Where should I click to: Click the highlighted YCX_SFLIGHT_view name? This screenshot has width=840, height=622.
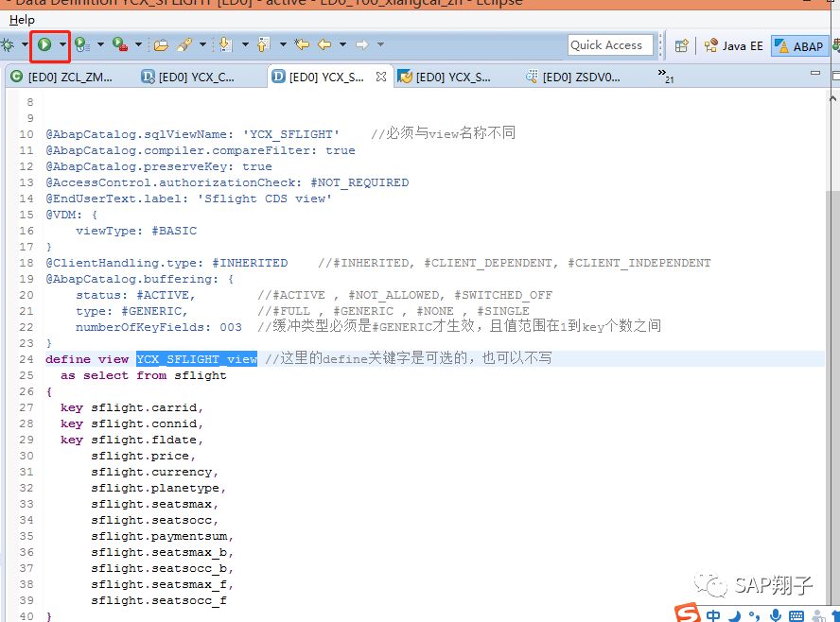click(x=197, y=359)
